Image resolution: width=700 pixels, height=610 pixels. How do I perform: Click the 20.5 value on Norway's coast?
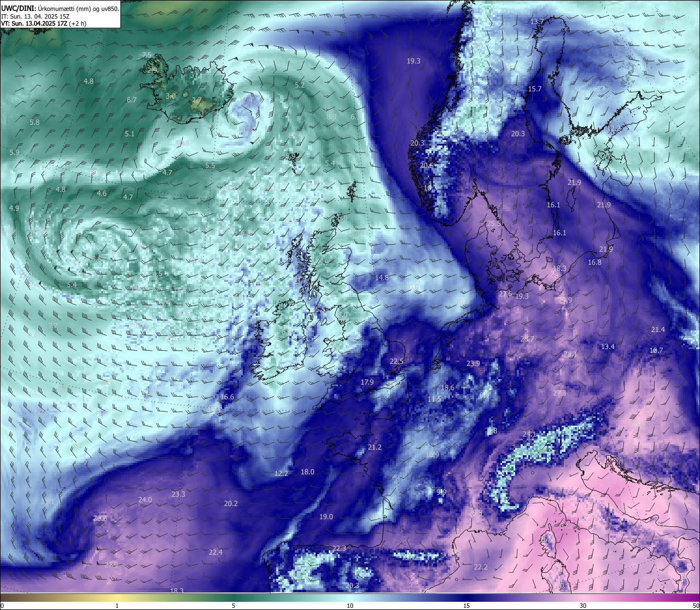pos(427,165)
